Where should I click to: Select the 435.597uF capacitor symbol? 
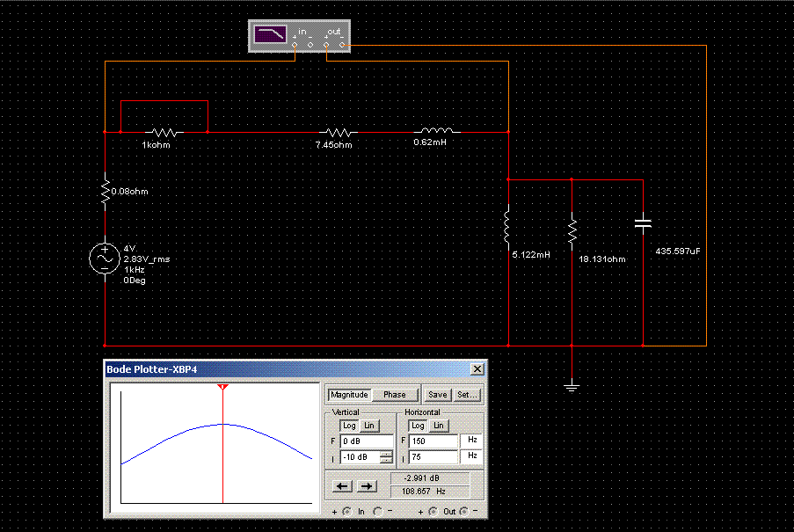[643, 223]
